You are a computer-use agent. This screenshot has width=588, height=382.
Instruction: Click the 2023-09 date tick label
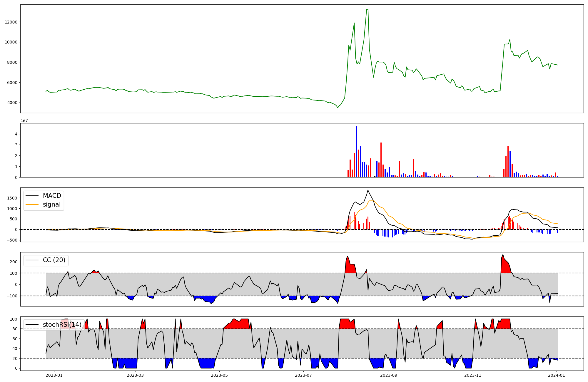click(x=389, y=375)
